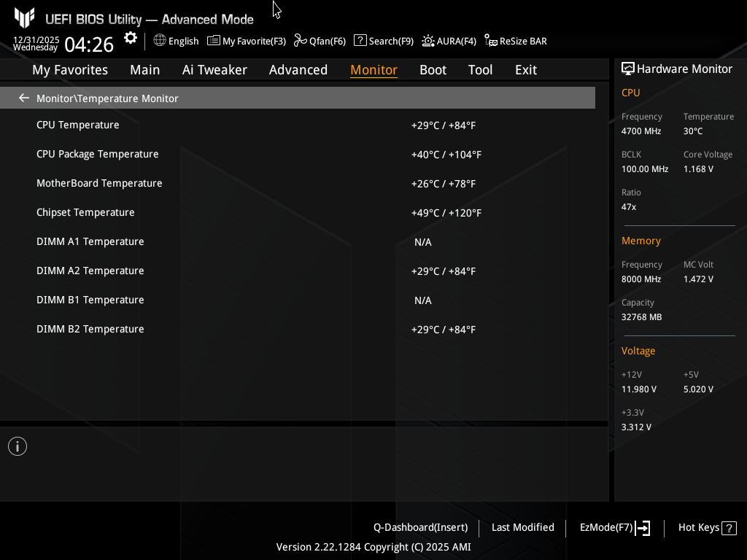The height and width of the screenshot is (560, 747).
Task: Open the Ai Tweaker tab
Action: click(214, 70)
